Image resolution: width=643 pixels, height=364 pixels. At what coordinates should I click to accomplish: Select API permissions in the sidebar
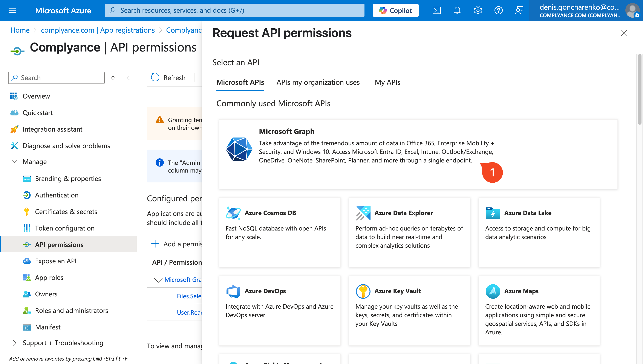point(68,244)
